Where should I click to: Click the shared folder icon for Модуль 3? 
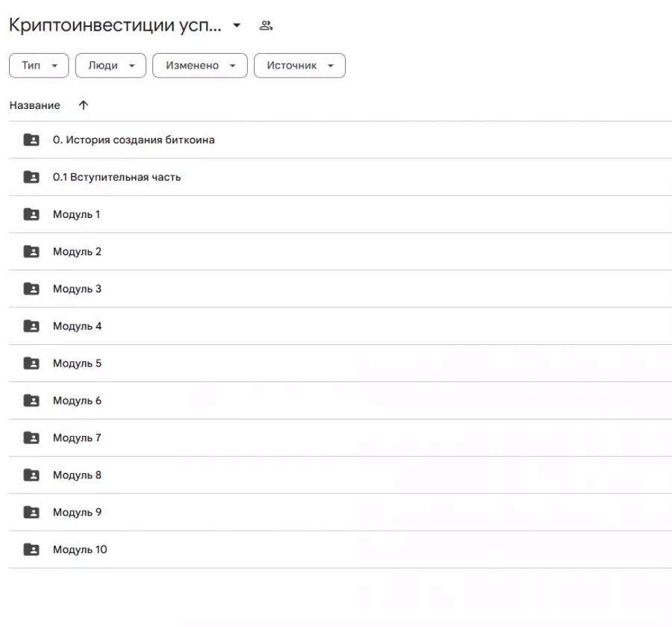point(31,289)
